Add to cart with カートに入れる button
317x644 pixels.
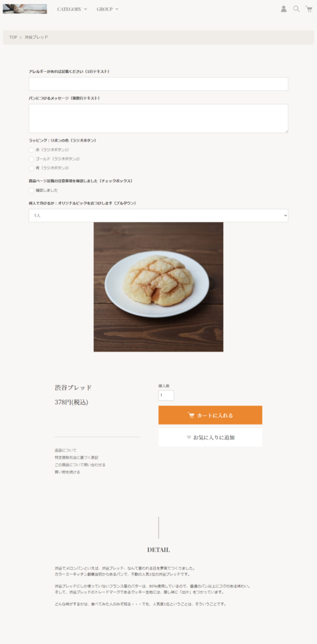(x=210, y=415)
